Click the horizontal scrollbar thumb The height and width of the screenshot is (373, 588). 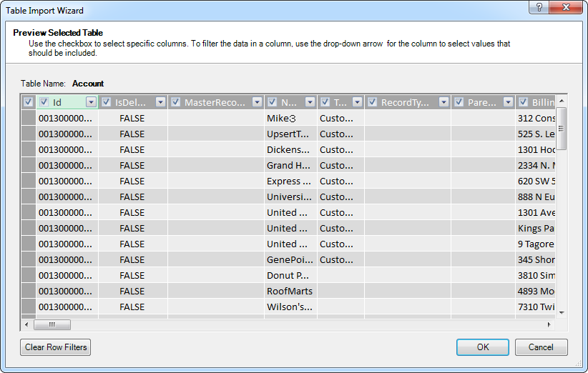coord(50,324)
